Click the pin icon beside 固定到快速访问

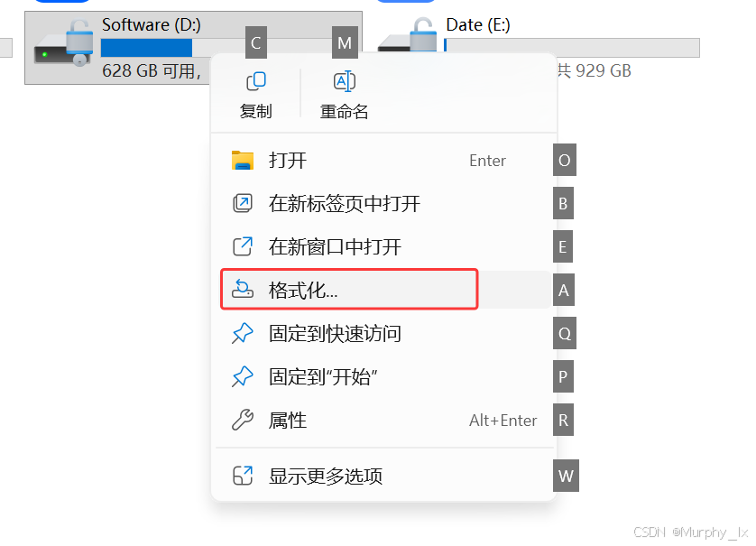coord(243,333)
